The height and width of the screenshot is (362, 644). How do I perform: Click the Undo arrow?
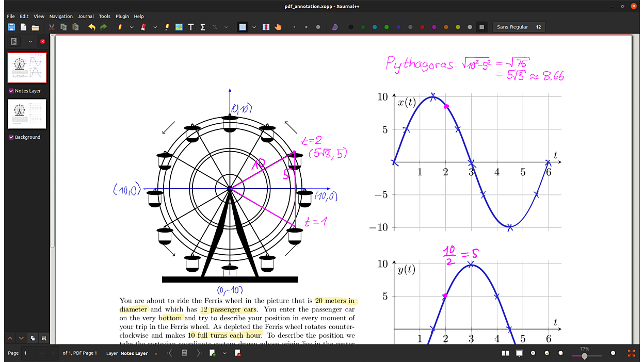tap(92, 27)
